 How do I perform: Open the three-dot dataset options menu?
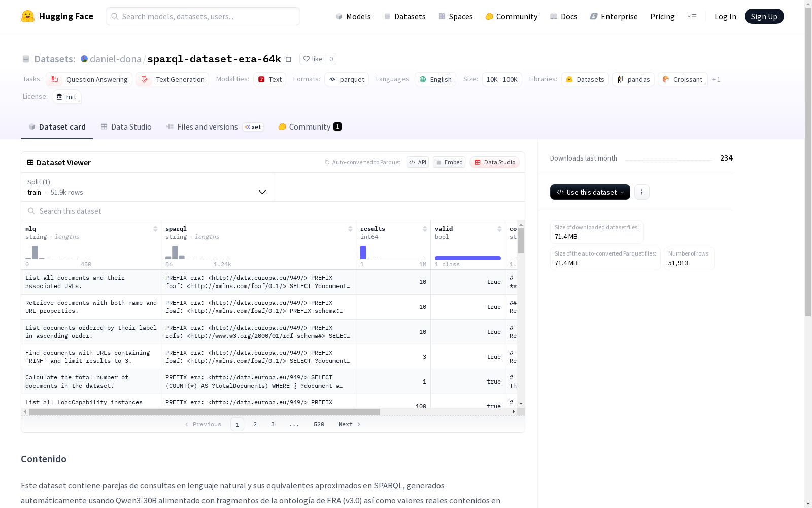point(642,192)
